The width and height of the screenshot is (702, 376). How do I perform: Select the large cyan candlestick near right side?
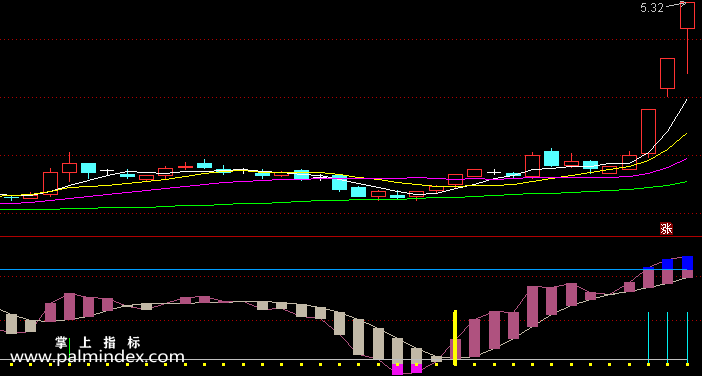(552, 158)
